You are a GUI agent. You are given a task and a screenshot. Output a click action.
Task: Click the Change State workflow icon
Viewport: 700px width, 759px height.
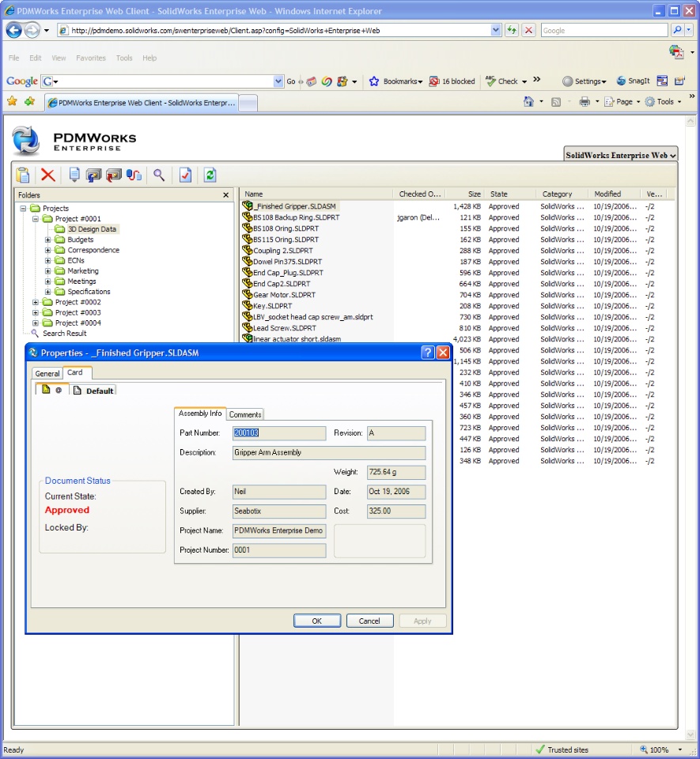(x=134, y=176)
